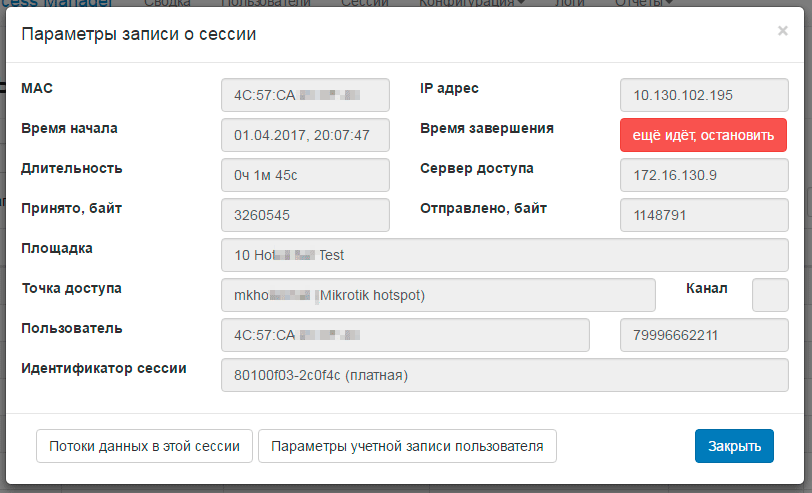Click the 'Время начала' field
The image size is (812, 493).
(305, 135)
